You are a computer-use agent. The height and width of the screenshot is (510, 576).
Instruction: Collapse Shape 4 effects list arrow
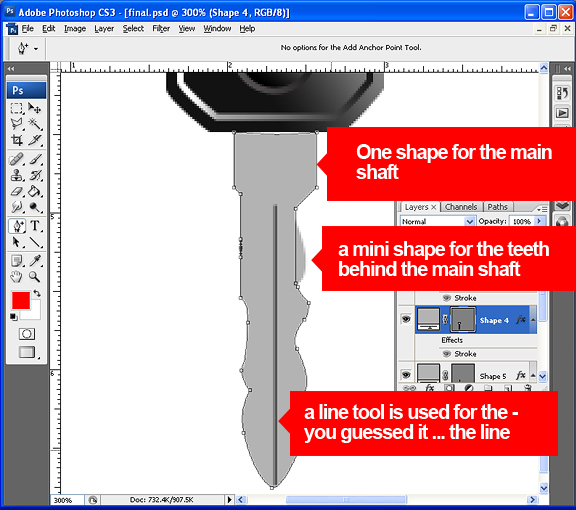533,320
